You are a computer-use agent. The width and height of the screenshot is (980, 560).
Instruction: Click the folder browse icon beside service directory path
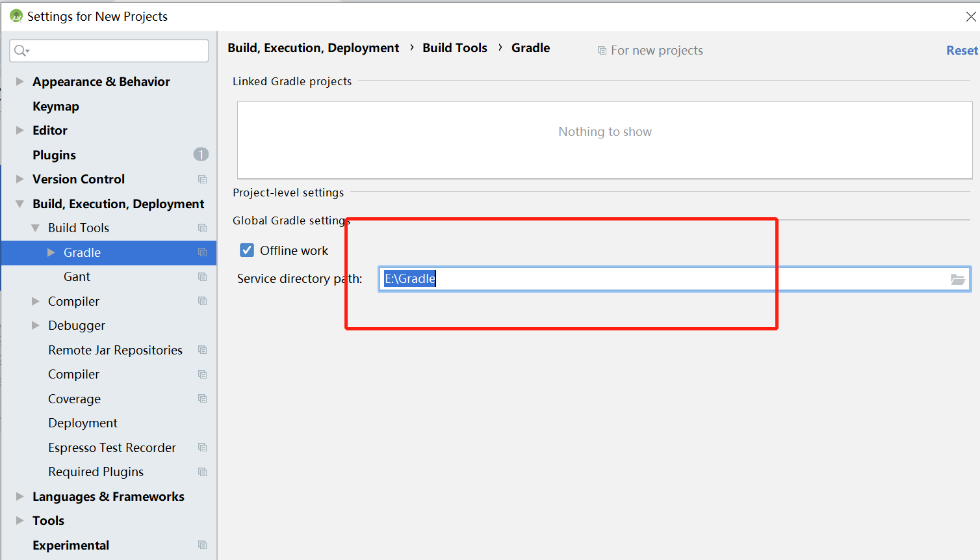pyautogui.click(x=958, y=279)
